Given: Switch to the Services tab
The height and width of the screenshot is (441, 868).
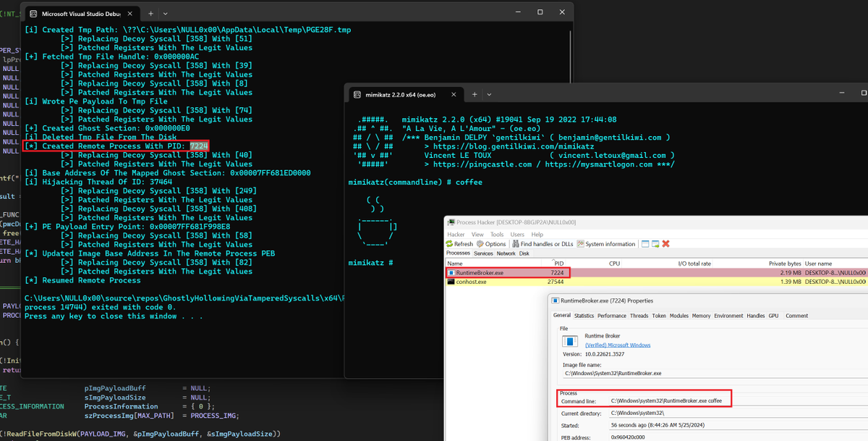Looking at the screenshot, I should 483,253.
